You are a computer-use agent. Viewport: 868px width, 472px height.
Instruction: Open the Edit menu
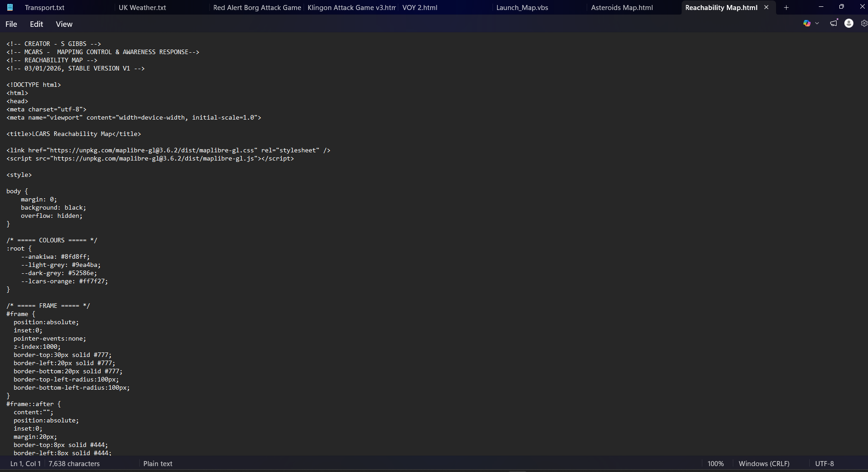[36, 24]
